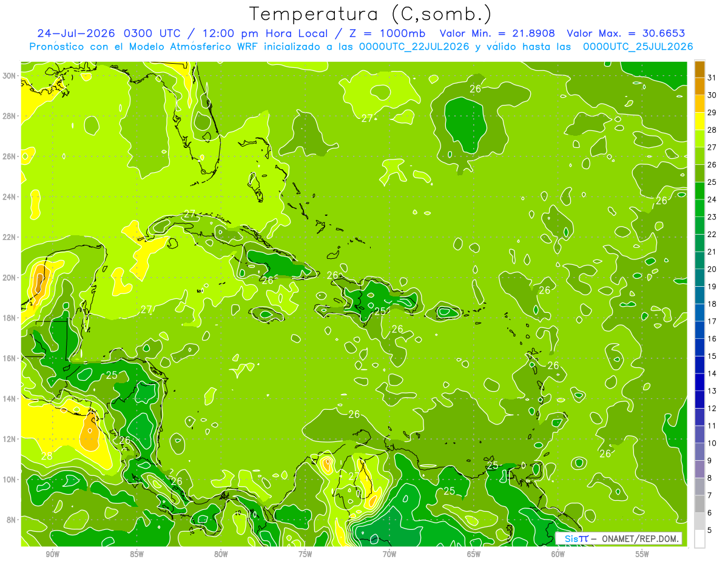Click the legend scale value 22
The width and height of the screenshot is (728, 562).
click(x=712, y=234)
